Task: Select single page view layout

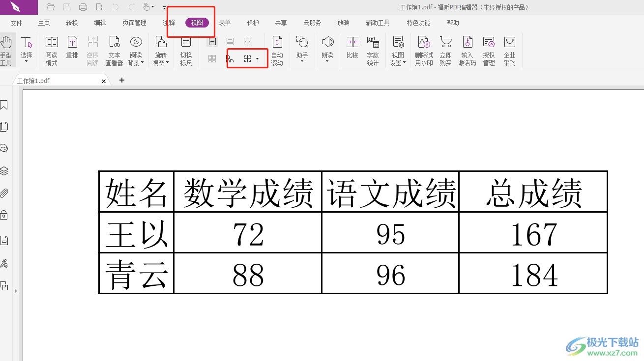Action: click(212, 42)
